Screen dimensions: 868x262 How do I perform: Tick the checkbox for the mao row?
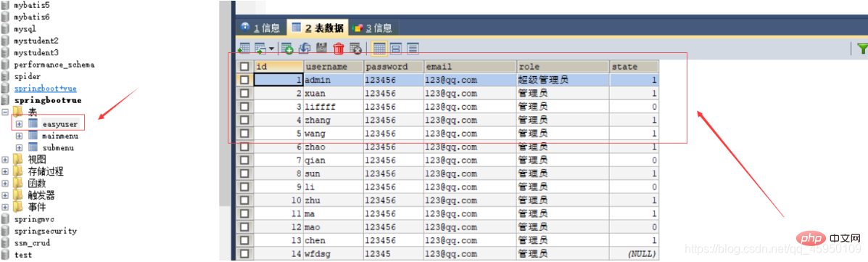(244, 227)
